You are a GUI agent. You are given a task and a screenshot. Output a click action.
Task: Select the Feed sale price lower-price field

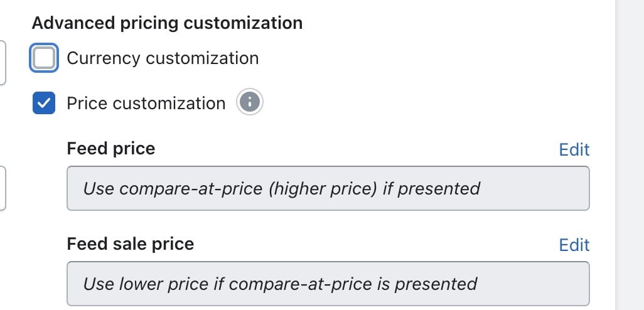tap(328, 283)
